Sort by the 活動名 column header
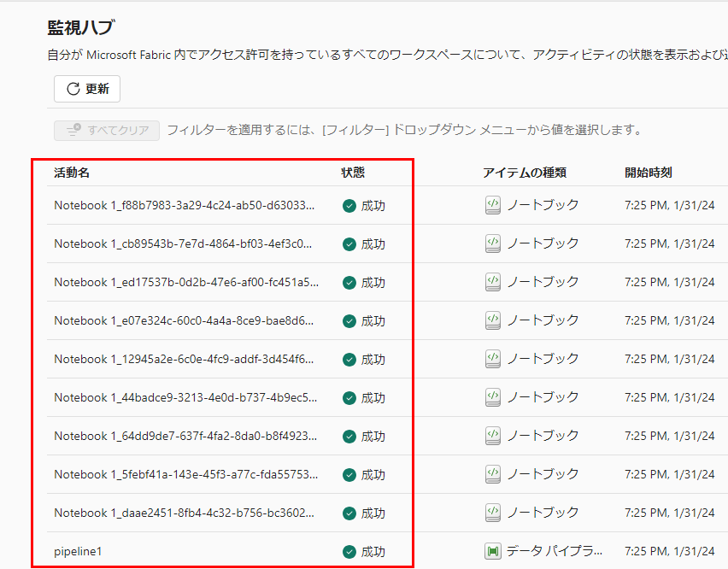 click(x=72, y=173)
